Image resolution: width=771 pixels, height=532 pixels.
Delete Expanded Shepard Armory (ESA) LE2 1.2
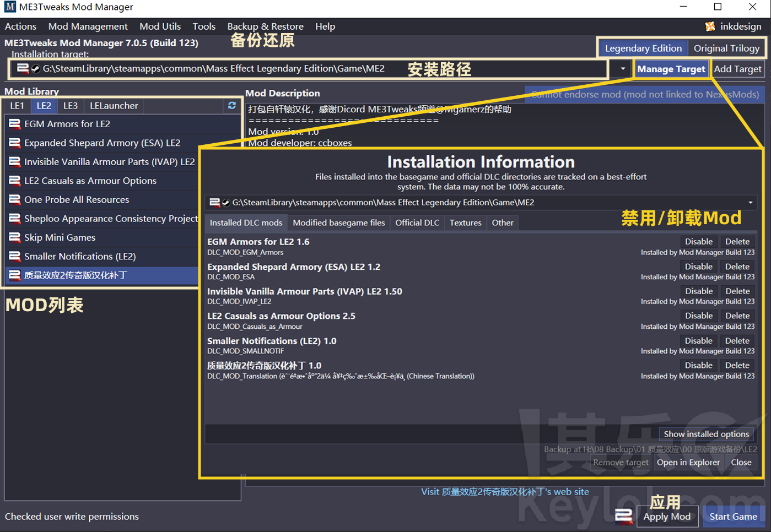(x=737, y=267)
